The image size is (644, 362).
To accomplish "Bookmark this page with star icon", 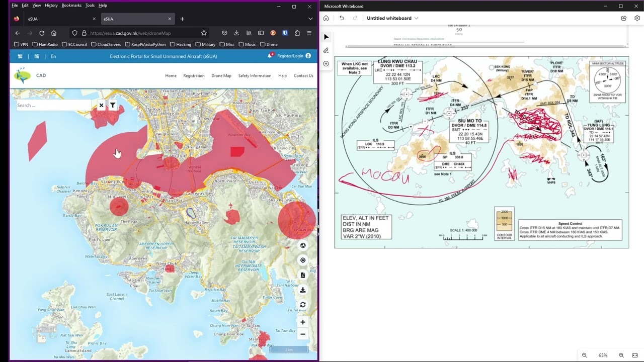I will (x=204, y=33).
